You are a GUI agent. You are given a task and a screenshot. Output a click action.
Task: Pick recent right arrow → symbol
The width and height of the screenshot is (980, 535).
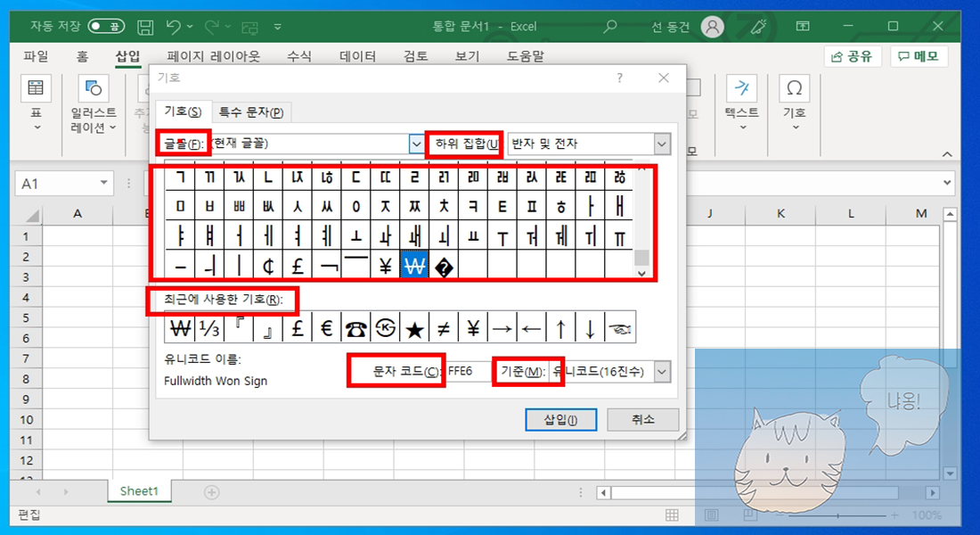click(x=502, y=327)
